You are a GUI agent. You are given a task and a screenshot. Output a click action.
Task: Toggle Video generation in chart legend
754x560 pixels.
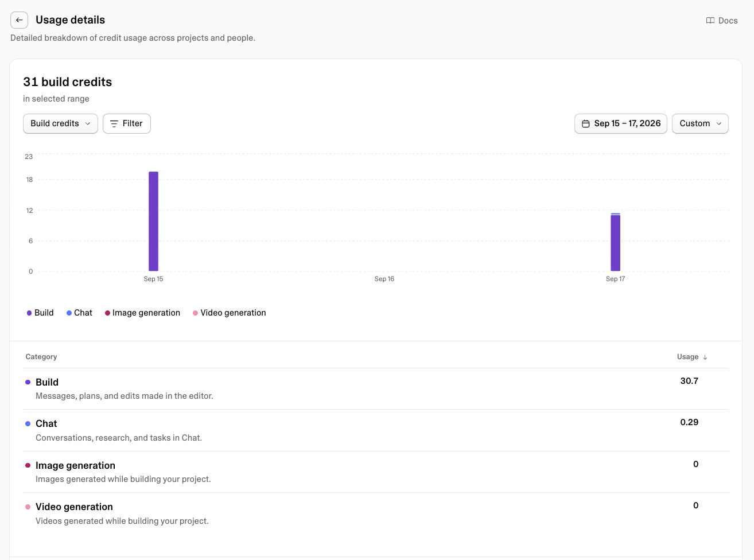(230, 313)
